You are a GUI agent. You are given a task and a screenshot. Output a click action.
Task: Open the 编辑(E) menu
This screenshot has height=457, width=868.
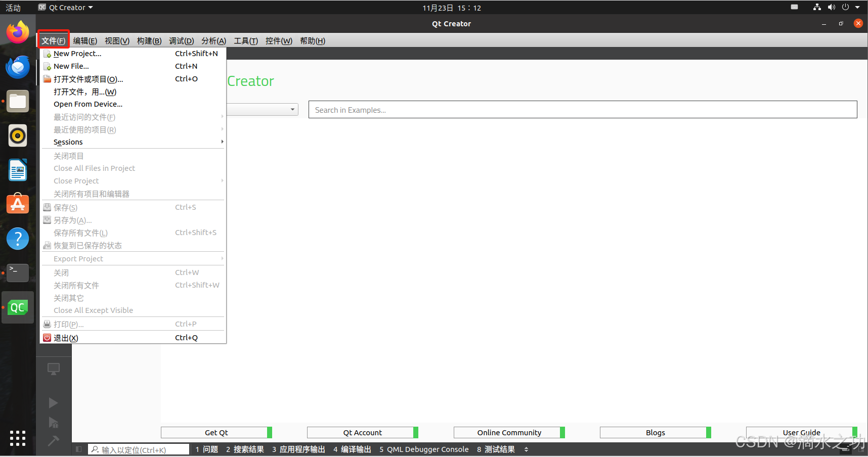coord(85,41)
